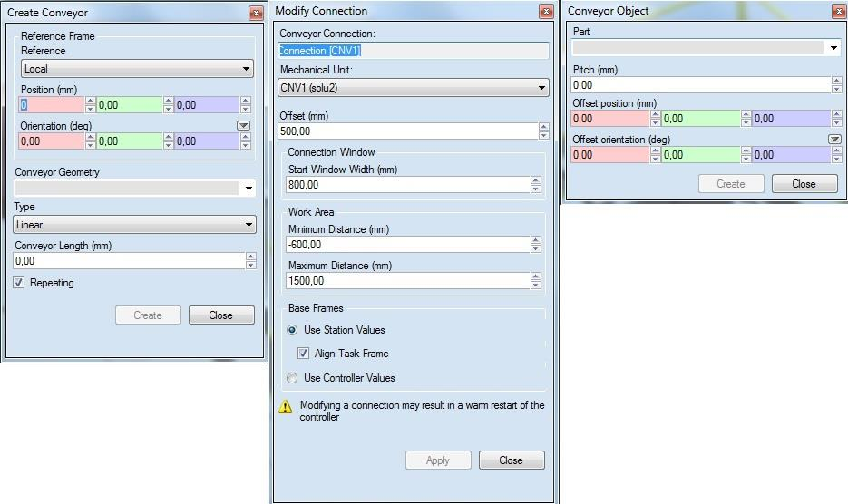Click the green orientation field in Create Conveyor
This screenshot has height=504, width=848.
(130, 141)
